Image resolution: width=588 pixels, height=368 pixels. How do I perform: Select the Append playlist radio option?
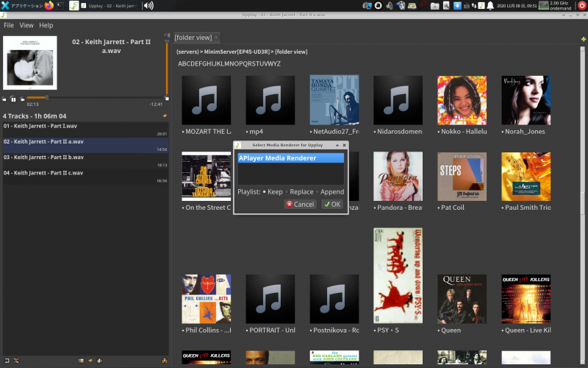(330, 192)
